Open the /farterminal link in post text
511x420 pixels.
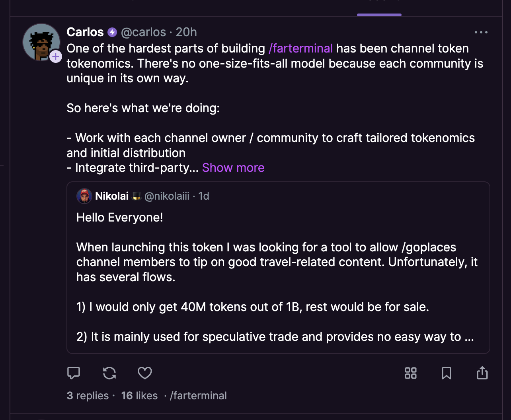[x=301, y=49]
